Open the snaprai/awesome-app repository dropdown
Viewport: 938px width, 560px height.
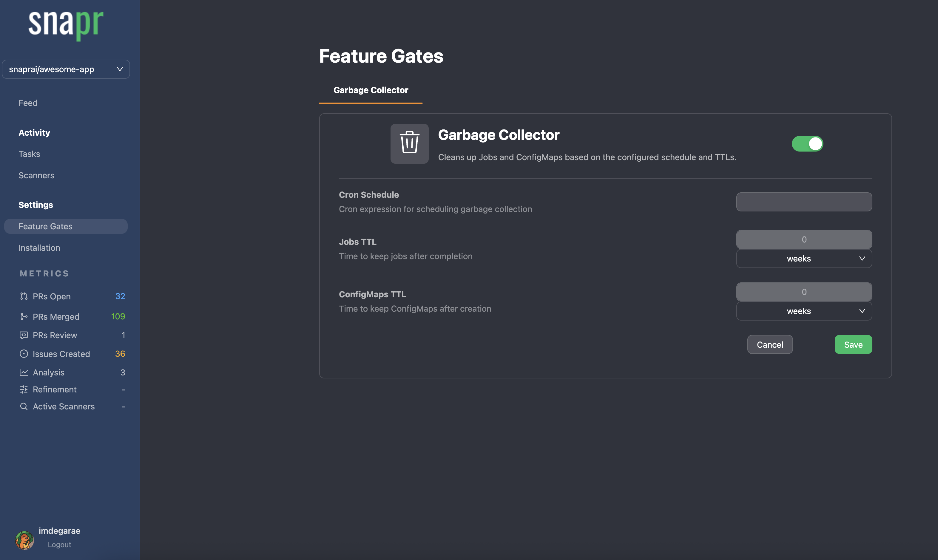pos(66,69)
